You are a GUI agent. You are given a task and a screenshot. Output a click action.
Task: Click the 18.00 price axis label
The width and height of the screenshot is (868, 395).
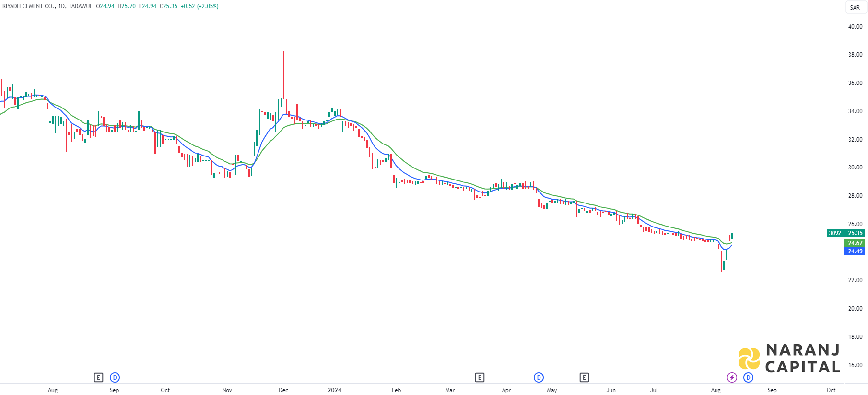tap(855, 337)
